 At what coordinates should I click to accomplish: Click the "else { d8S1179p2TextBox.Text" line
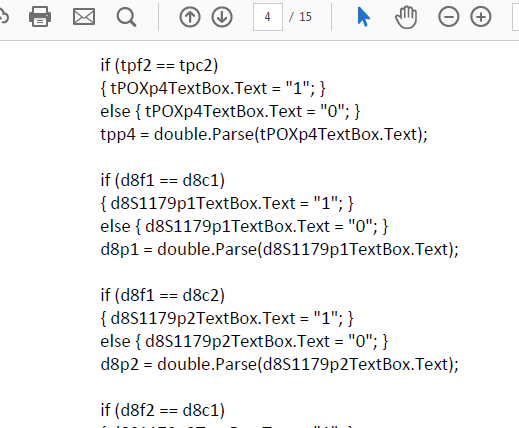point(244,341)
